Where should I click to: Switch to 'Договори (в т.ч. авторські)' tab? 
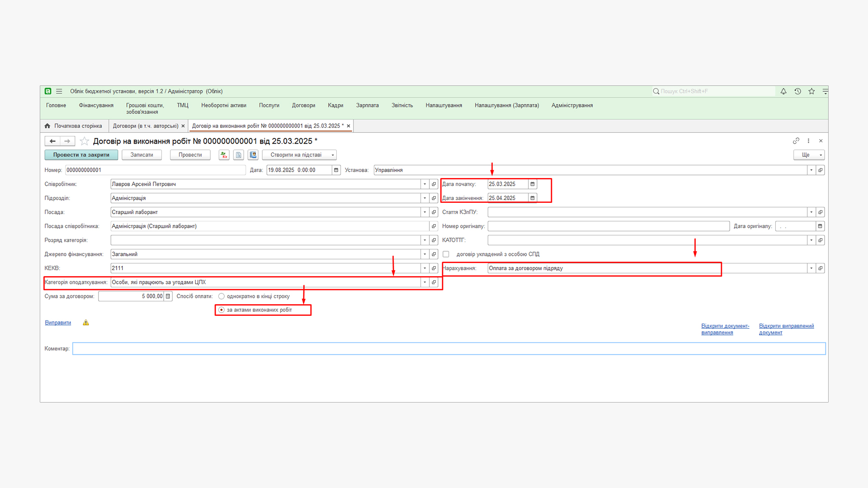click(145, 126)
